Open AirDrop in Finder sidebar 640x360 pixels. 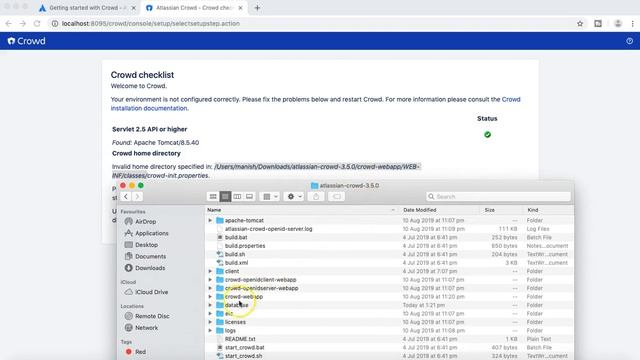[x=141, y=222]
